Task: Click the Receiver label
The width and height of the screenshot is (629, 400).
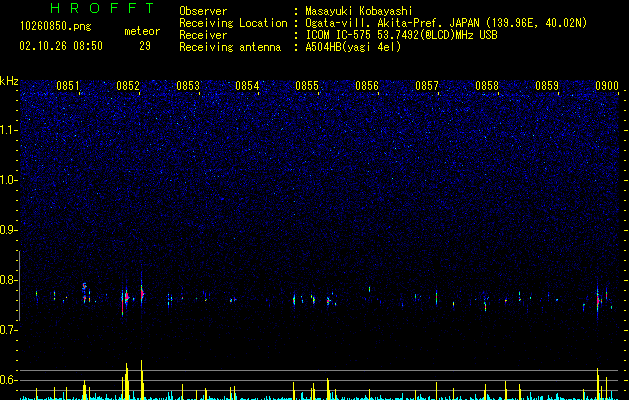Action: point(203,35)
